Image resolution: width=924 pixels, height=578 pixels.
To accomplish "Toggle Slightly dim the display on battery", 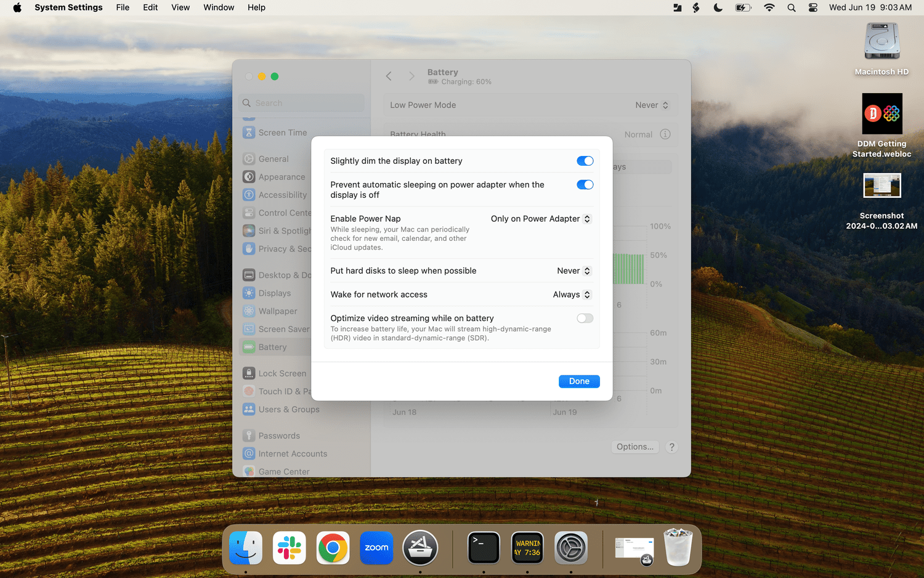I will pos(585,161).
